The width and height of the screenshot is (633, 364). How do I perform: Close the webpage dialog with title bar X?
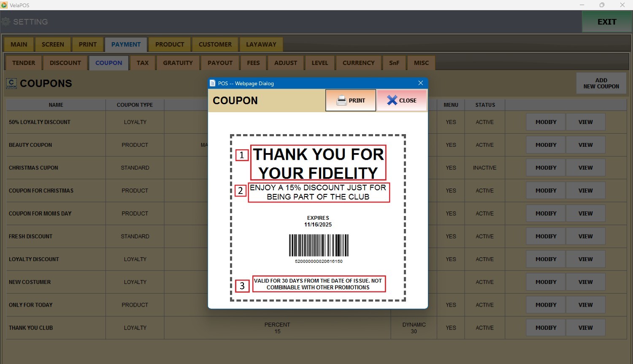[420, 83]
